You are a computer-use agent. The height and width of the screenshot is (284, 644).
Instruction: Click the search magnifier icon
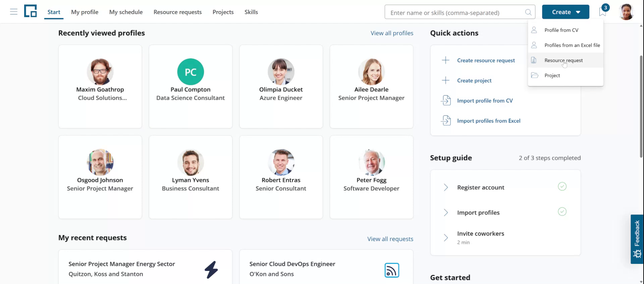(528, 12)
